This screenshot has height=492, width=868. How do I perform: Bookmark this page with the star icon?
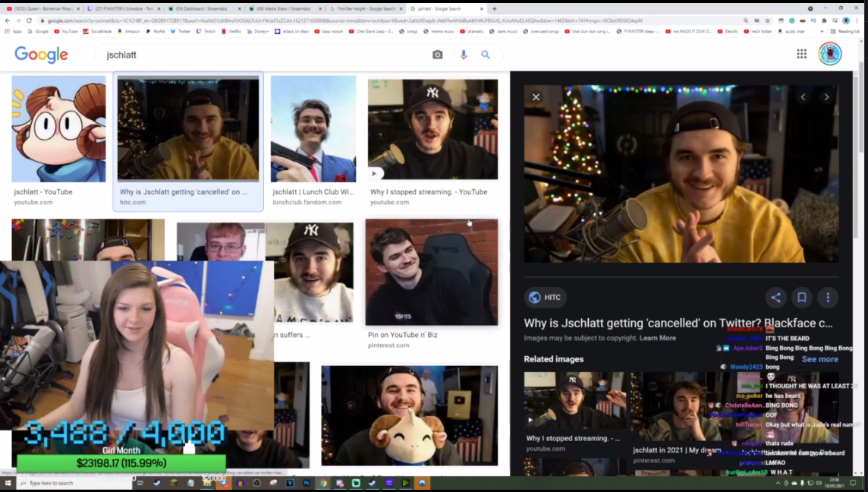pyautogui.click(x=767, y=20)
